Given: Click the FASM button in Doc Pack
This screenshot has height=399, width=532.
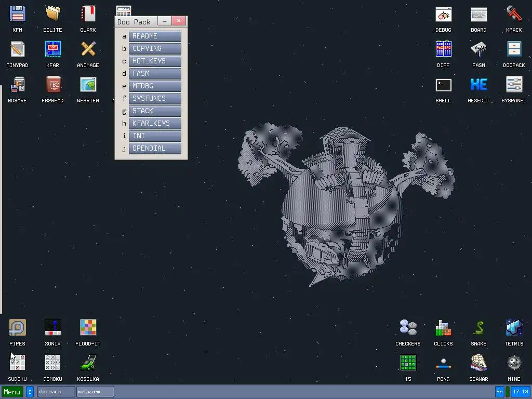Looking at the screenshot, I should tap(155, 74).
